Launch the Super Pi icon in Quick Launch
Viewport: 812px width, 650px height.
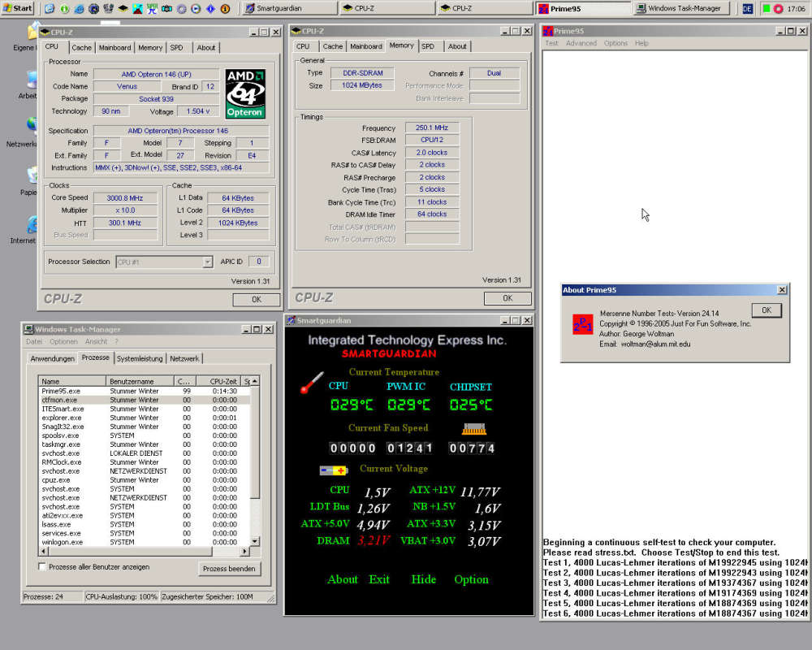tap(153, 9)
